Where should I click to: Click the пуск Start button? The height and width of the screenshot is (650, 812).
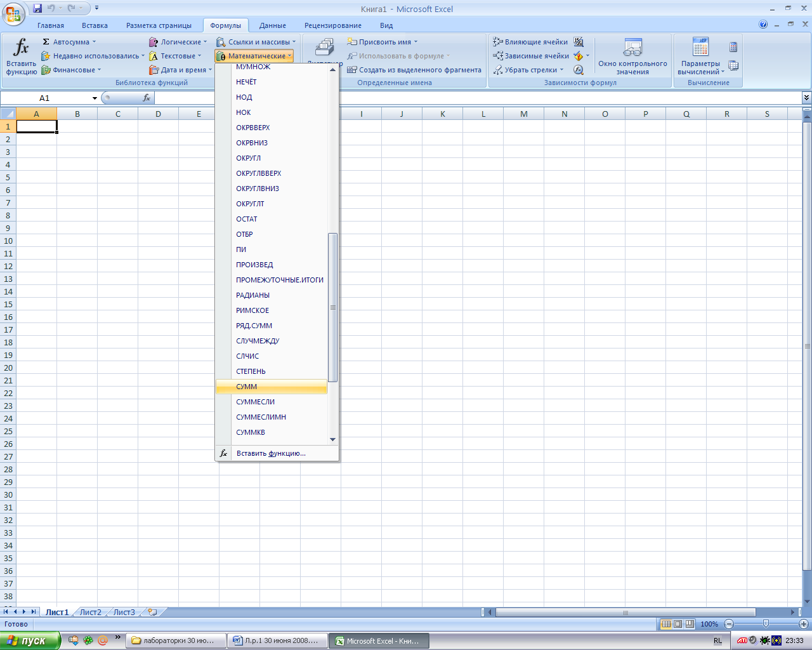tap(30, 640)
